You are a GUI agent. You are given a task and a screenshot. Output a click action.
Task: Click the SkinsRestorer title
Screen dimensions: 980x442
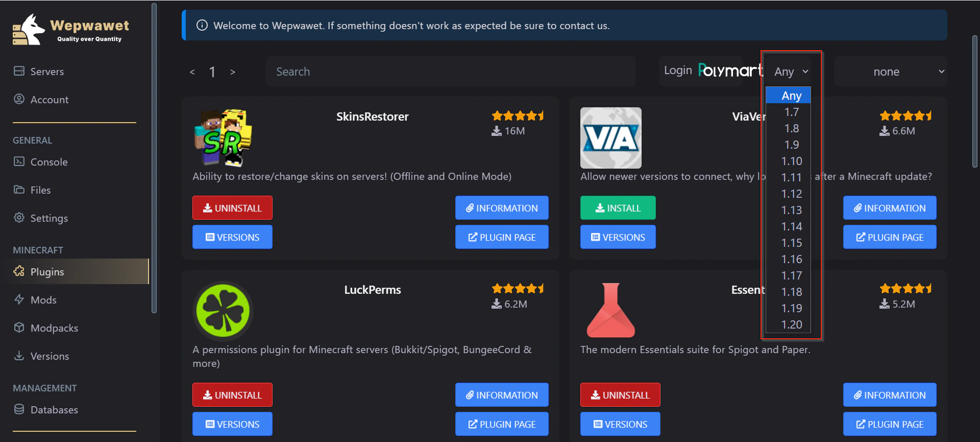pyautogui.click(x=373, y=117)
